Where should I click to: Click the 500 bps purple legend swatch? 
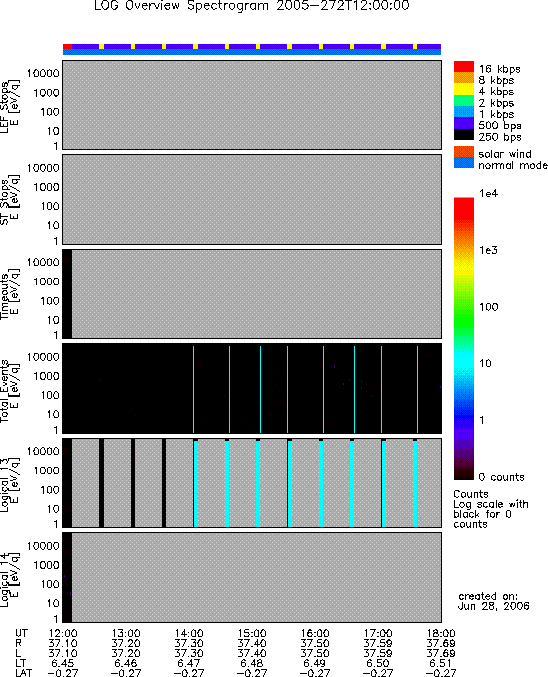point(463,123)
